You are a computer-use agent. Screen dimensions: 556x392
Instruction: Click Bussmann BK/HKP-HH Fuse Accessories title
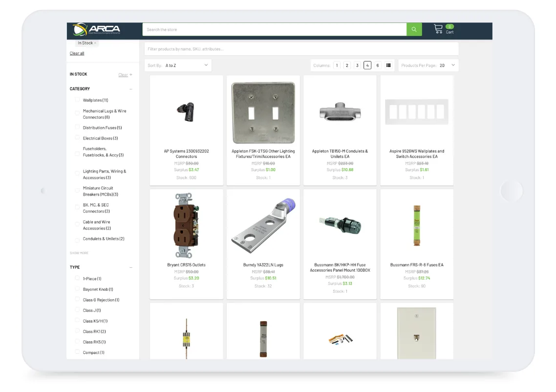click(x=340, y=267)
